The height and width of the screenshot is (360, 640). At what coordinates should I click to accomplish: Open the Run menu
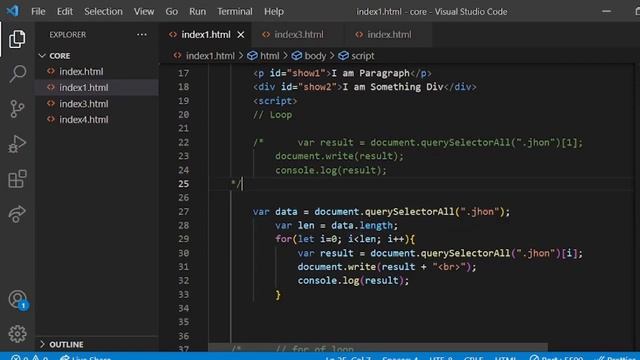click(x=198, y=11)
